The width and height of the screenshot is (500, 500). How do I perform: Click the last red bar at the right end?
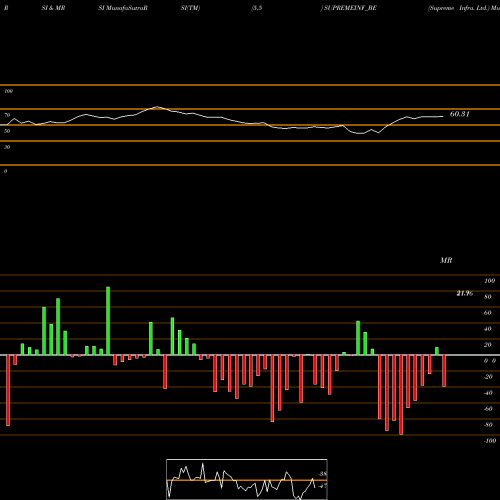click(x=444, y=371)
